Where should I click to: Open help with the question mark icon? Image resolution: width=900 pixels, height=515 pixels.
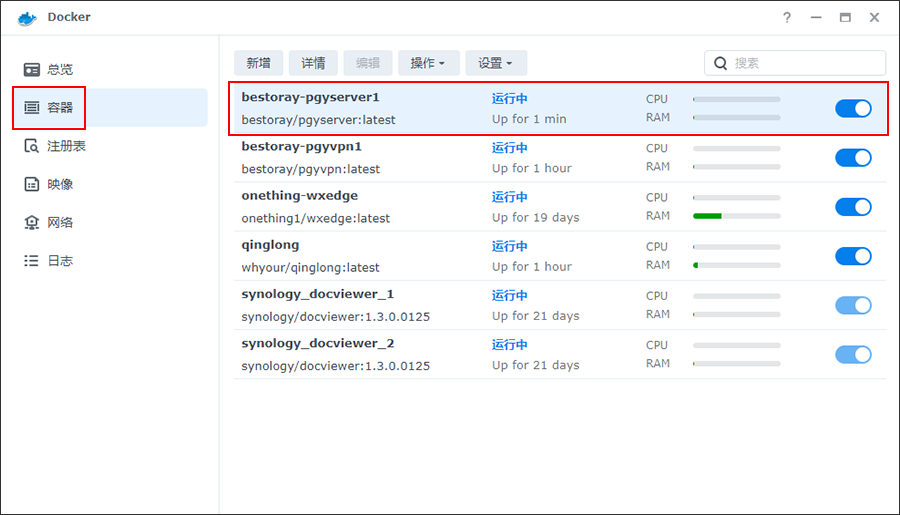[787, 18]
